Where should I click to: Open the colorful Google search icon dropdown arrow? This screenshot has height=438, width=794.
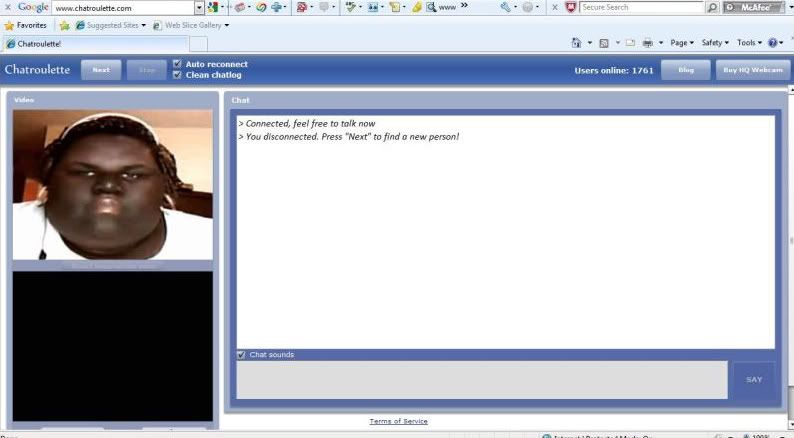[222, 8]
